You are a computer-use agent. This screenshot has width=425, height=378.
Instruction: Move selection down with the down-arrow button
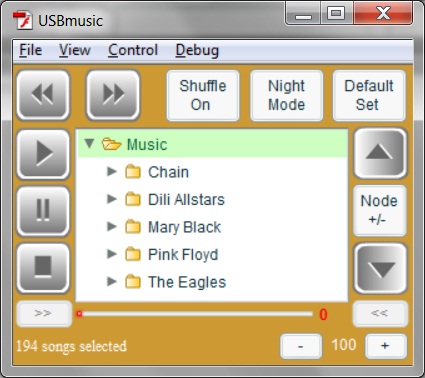click(380, 268)
